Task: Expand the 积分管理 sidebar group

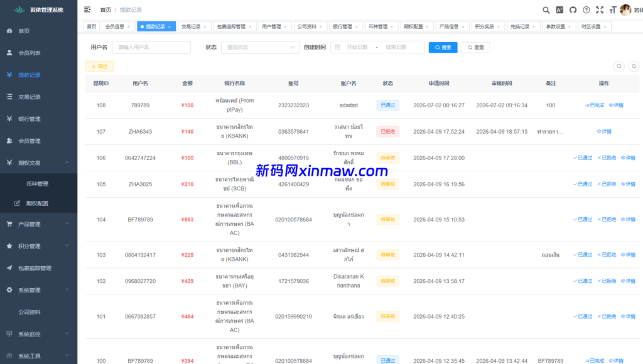Action: coord(38,246)
